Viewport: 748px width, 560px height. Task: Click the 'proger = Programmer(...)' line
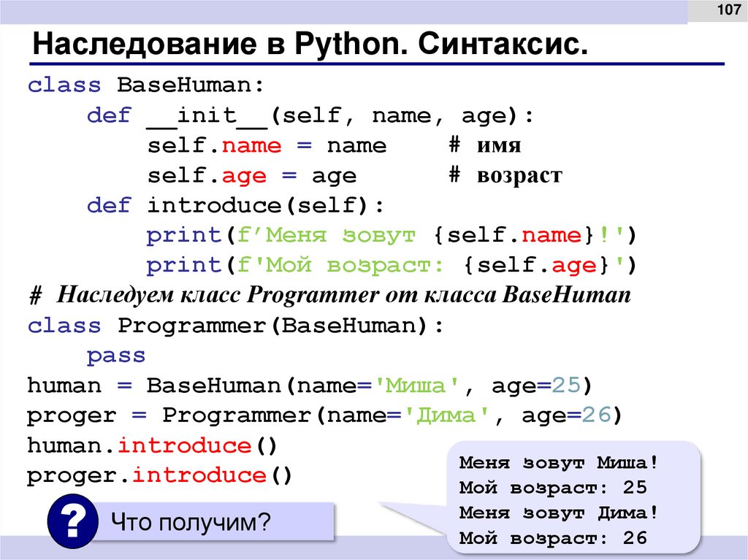click(325, 415)
